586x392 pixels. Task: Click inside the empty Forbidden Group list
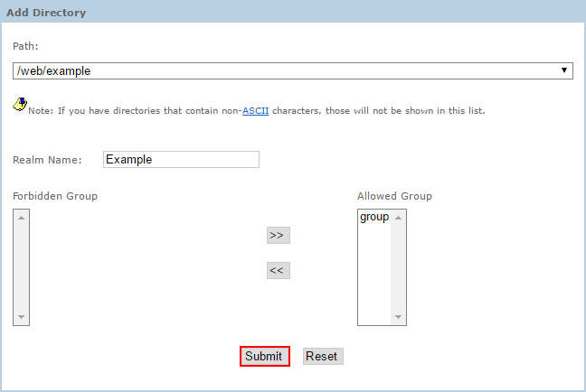[x=22, y=266]
